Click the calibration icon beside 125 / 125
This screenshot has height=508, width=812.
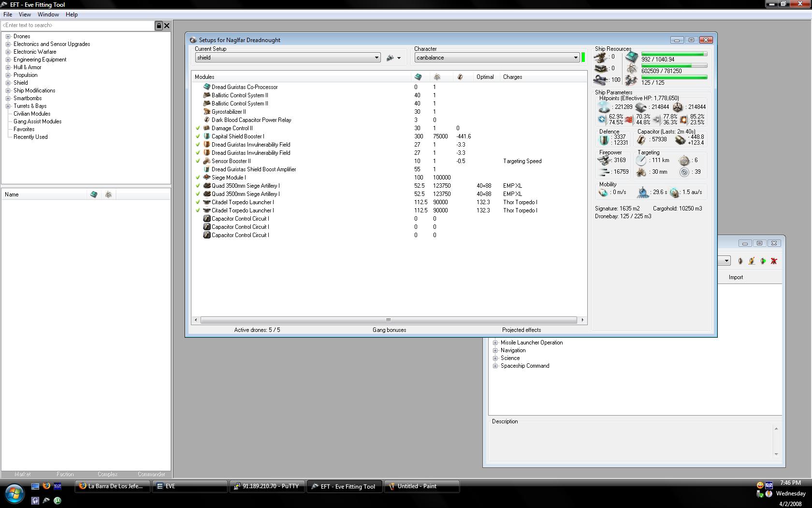click(x=631, y=80)
